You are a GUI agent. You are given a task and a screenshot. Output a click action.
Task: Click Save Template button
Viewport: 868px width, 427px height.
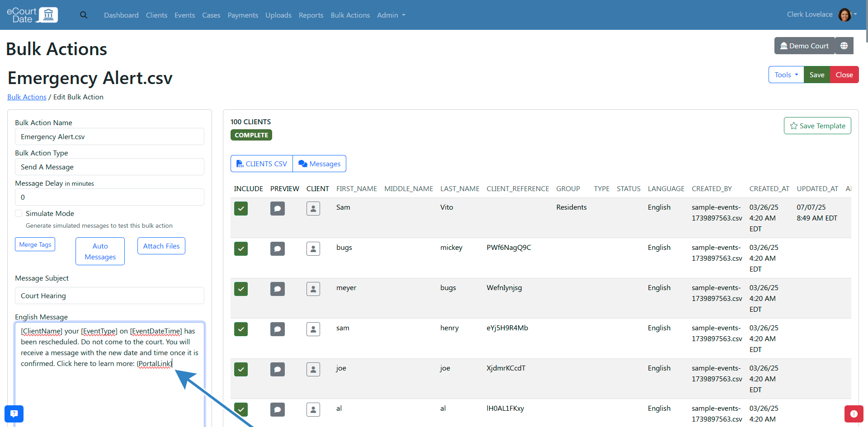click(817, 126)
